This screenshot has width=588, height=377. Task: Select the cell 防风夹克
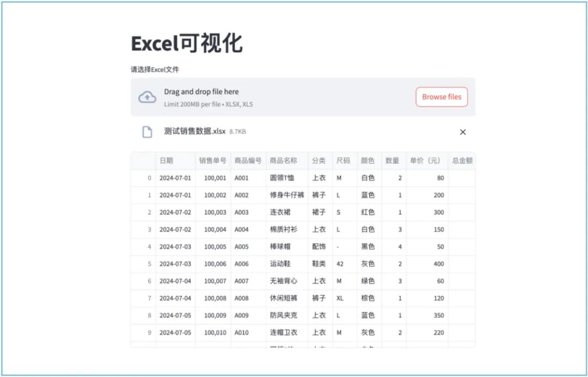coord(287,315)
